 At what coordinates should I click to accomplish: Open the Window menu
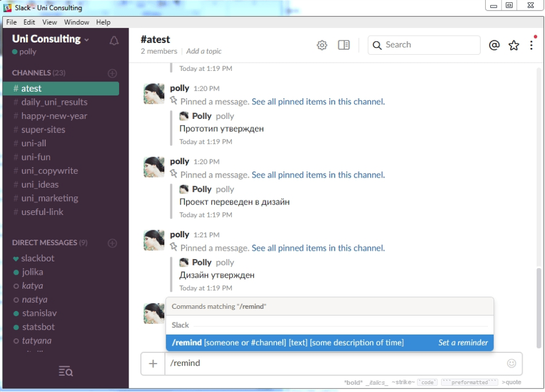76,22
